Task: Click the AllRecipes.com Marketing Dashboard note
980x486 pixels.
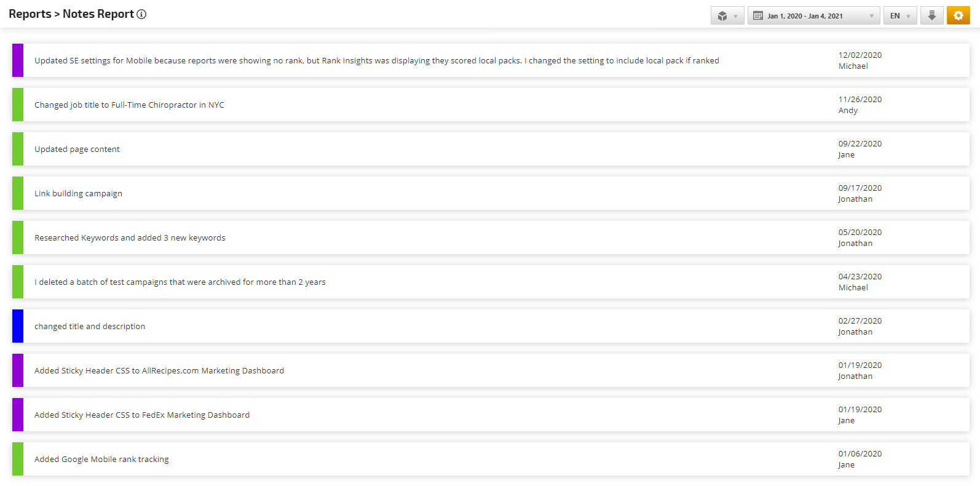Action: click(x=159, y=370)
